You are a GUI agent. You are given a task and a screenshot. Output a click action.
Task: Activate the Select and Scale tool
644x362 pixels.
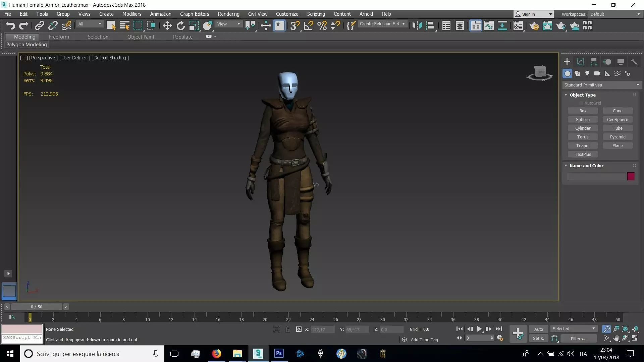[x=194, y=25]
